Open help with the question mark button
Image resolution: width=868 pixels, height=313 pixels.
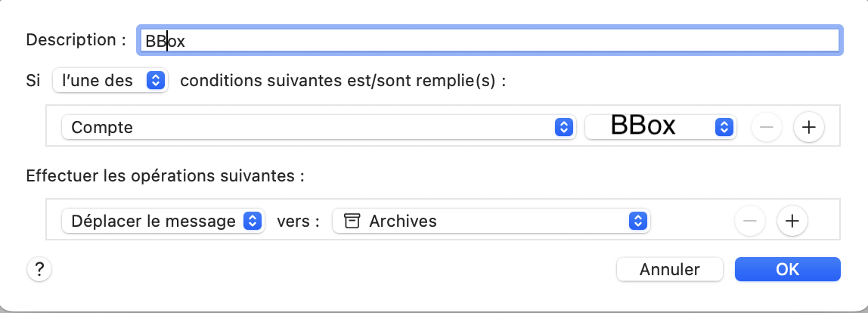click(39, 269)
